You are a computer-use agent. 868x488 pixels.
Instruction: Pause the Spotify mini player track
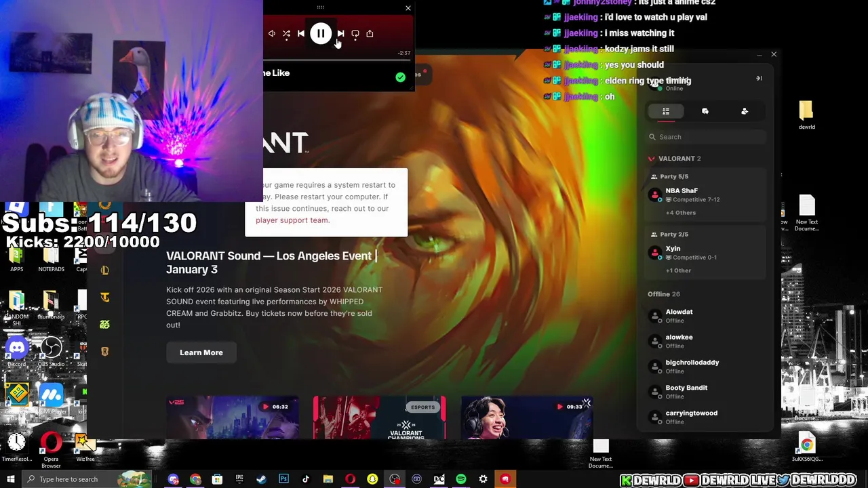tap(321, 33)
